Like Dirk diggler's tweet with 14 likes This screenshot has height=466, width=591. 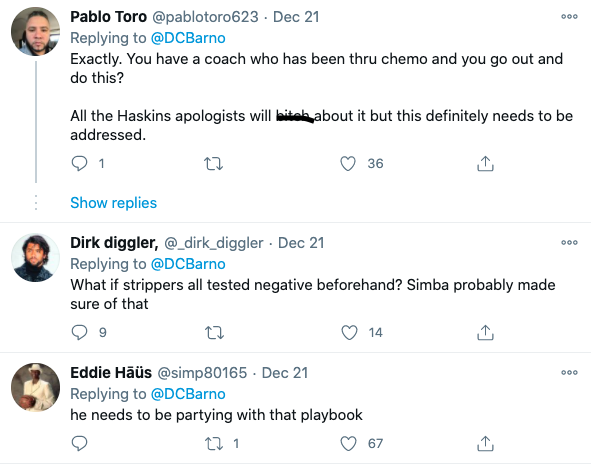[349, 333]
